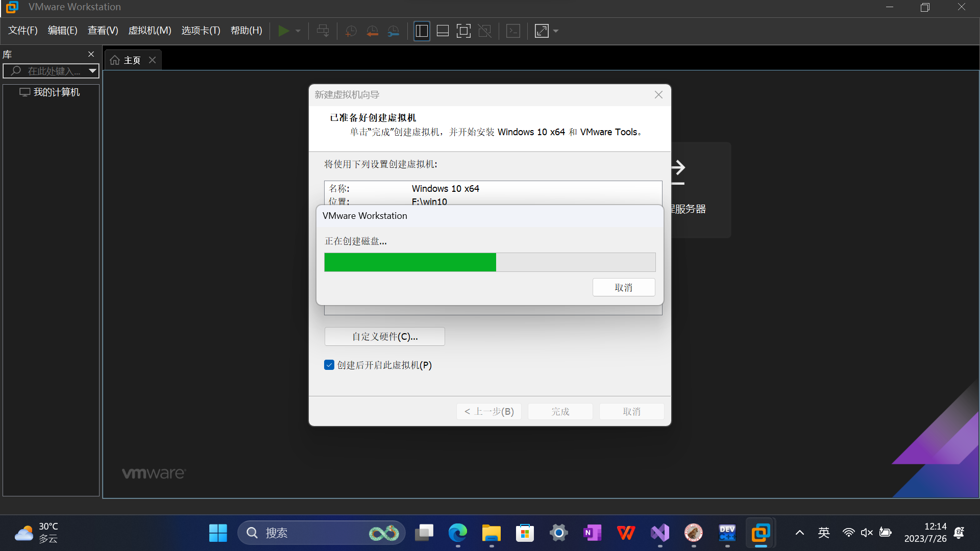Click the 自定义硬件(C) button
This screenshot has width=980, height=551.
pyautogui.click(x=384, y=337)
